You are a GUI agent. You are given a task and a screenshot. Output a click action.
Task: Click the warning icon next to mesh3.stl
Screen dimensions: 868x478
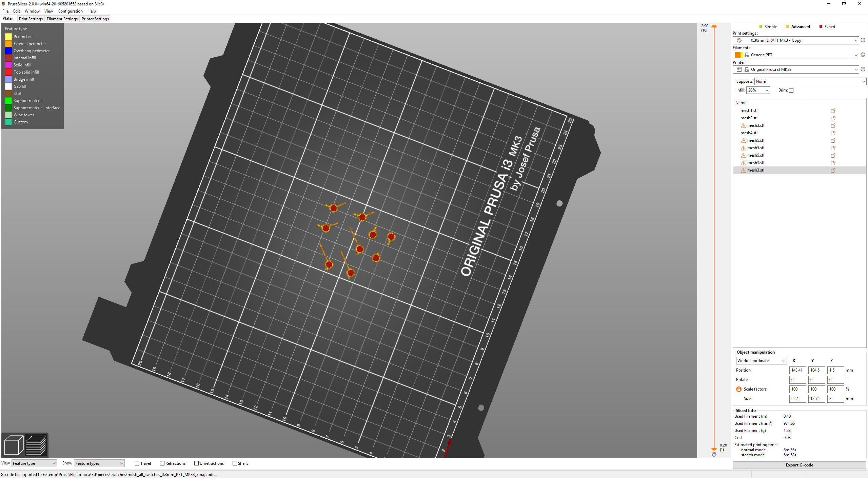pyautogui.click(x=743, y=125)
